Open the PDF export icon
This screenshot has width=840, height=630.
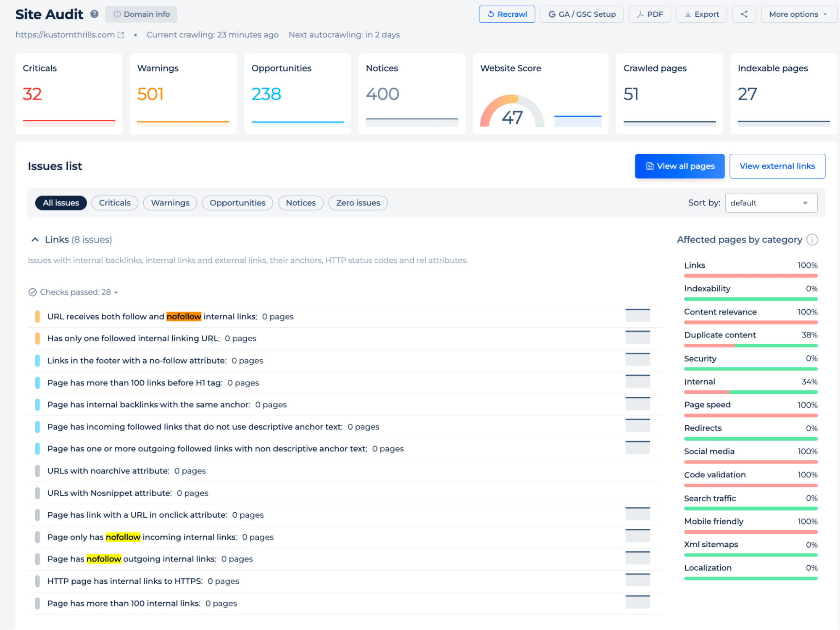[640, 14]
